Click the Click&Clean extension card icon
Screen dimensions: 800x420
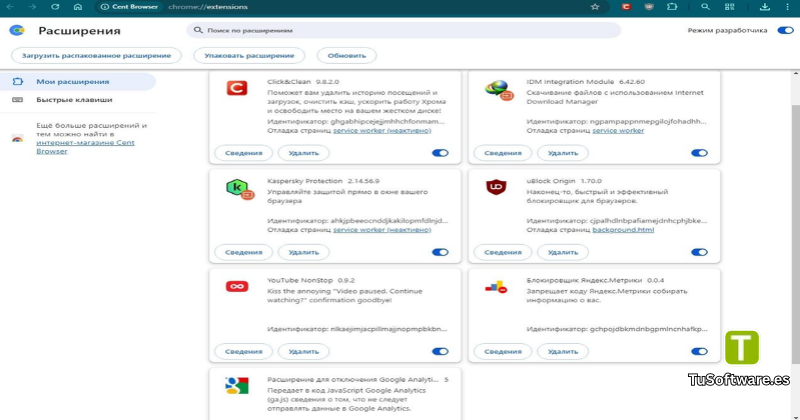point(237,88)
